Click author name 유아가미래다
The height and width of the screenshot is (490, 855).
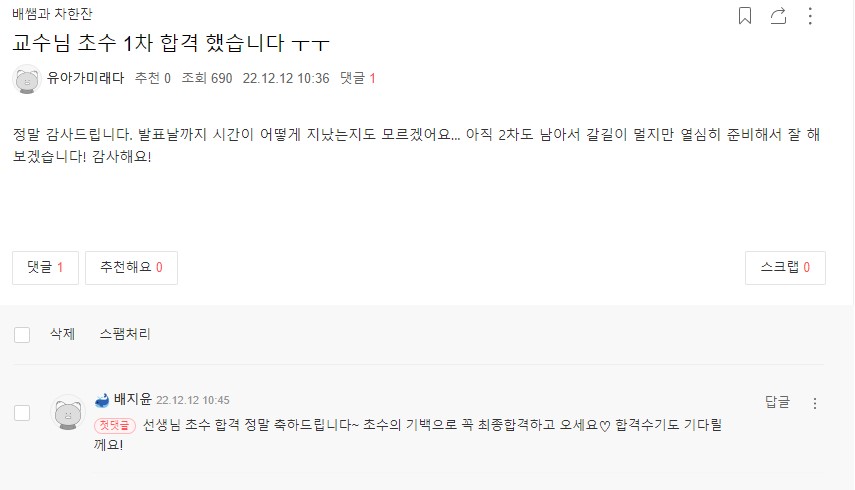tap(86, 78)
